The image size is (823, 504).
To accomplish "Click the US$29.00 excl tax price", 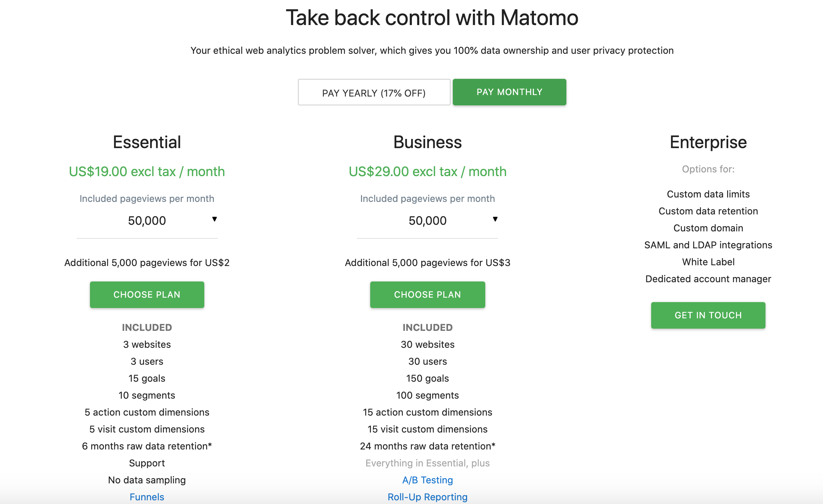I will 427,172.
